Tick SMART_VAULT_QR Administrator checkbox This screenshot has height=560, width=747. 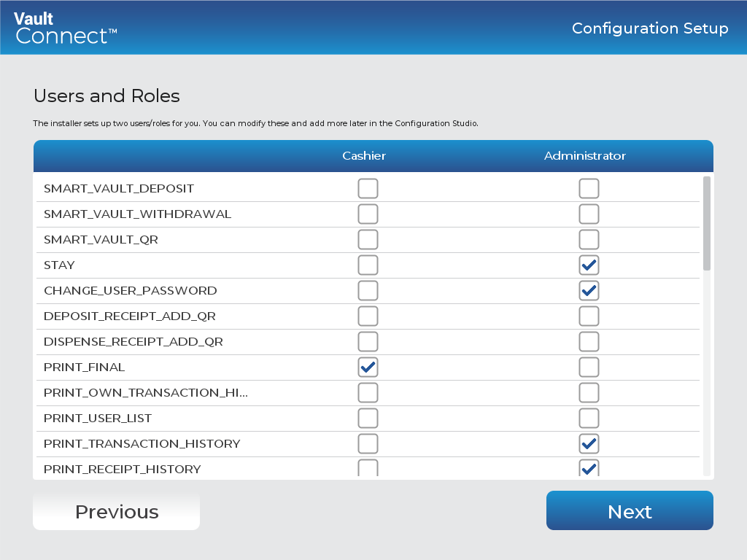coord(589,240)
